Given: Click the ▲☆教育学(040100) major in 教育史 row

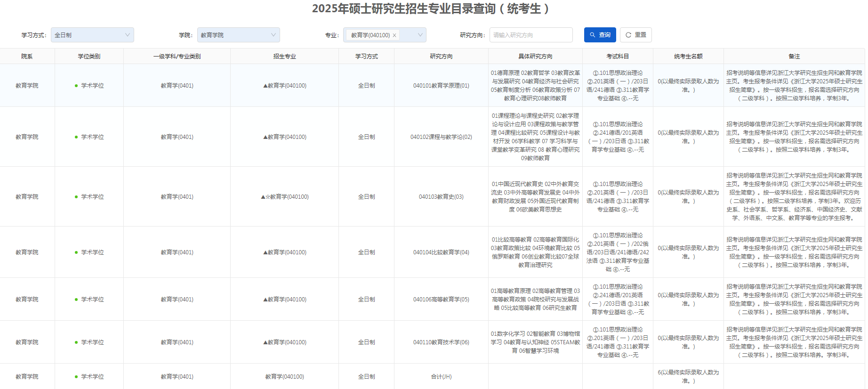Looking at the screenshot, I should click(284, 197).
